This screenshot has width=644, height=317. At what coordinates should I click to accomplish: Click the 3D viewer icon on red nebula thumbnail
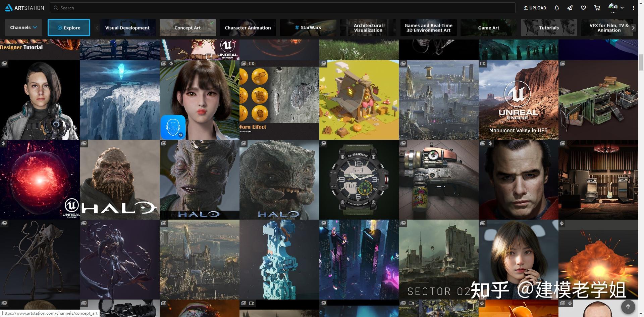3,143
